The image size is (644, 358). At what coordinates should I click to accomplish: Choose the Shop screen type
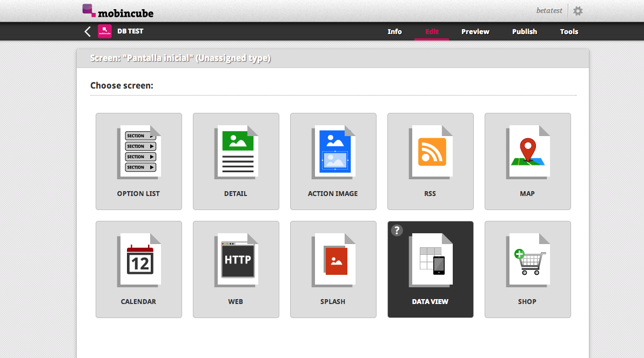click(528, 269)
